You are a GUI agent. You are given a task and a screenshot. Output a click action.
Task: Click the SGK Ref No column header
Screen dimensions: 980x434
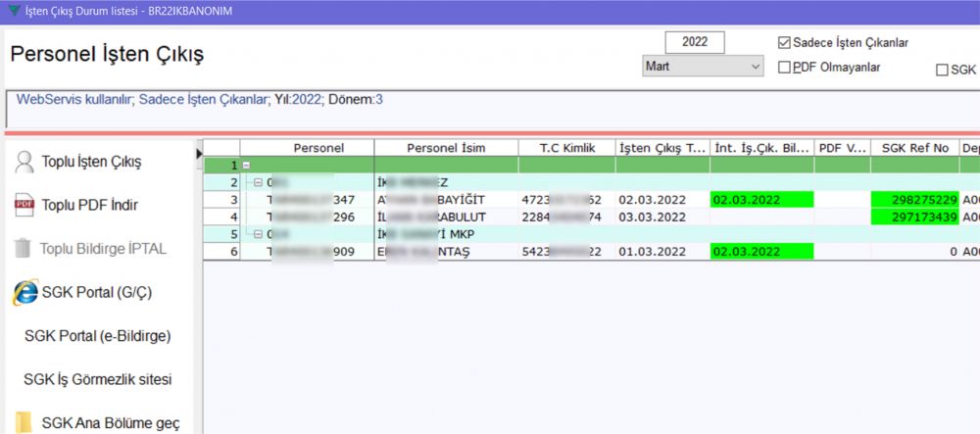(914, 148)
